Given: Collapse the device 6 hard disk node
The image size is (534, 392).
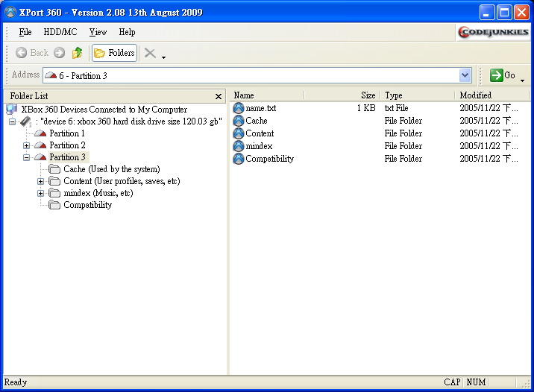Looking at the screenshot, I should (12, 121).
